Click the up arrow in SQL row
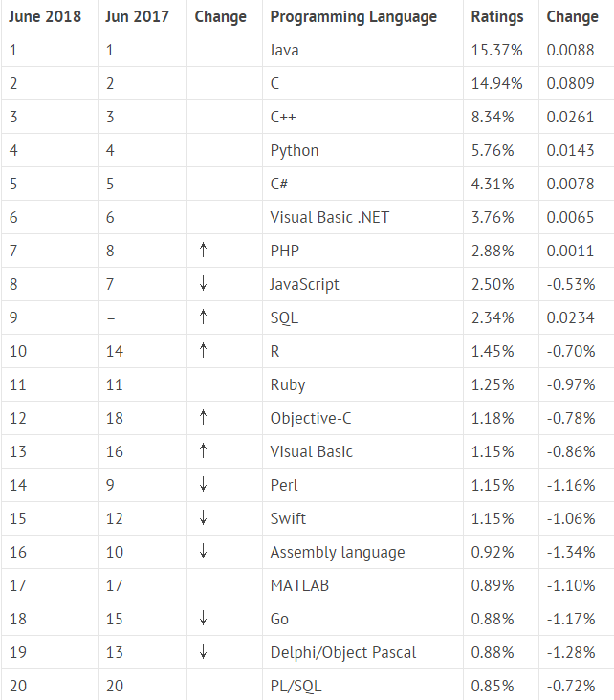Screen dimensions: 614x700 pos(203,317)
